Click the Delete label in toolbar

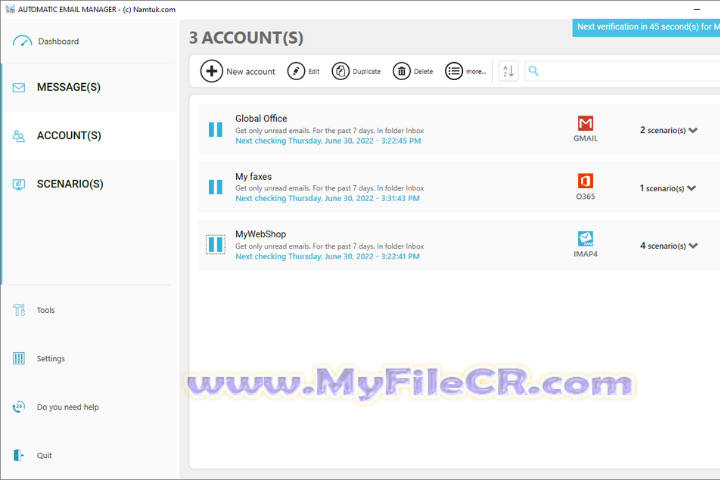tap(423, 72)
